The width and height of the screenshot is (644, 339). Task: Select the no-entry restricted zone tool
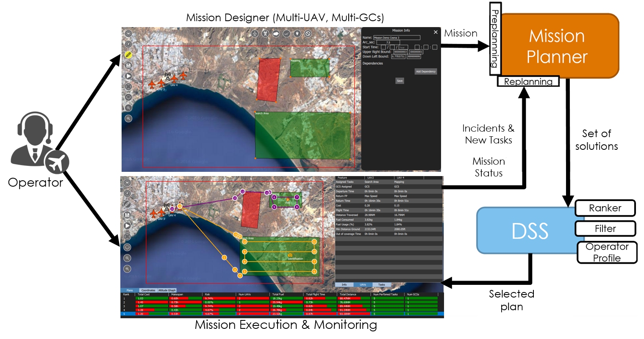click(x=308, y=33)
